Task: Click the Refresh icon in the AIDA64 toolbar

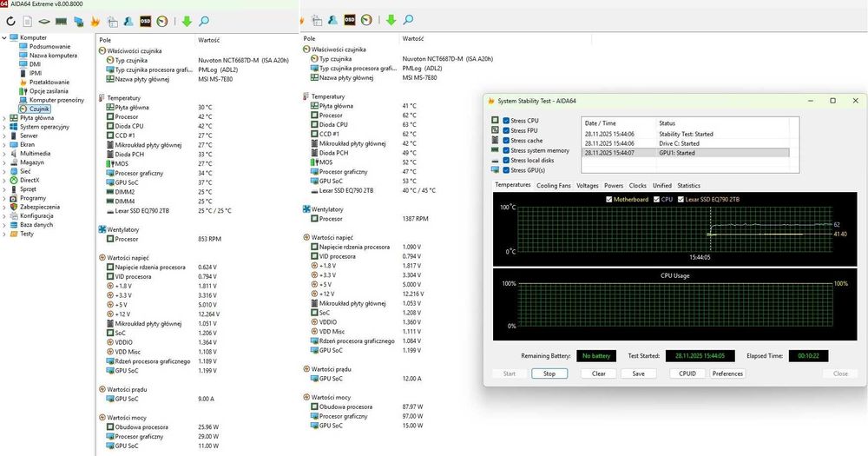Action: [10, 22]
